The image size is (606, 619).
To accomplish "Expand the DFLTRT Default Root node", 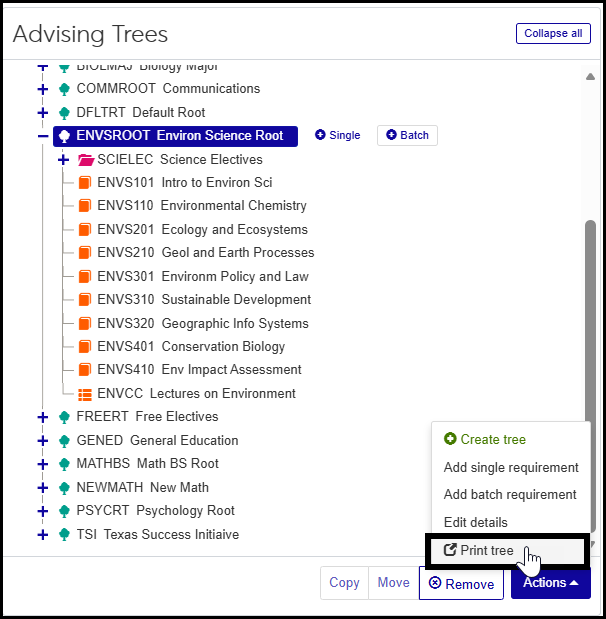I will pyautogui.click(x=43, y=113).
